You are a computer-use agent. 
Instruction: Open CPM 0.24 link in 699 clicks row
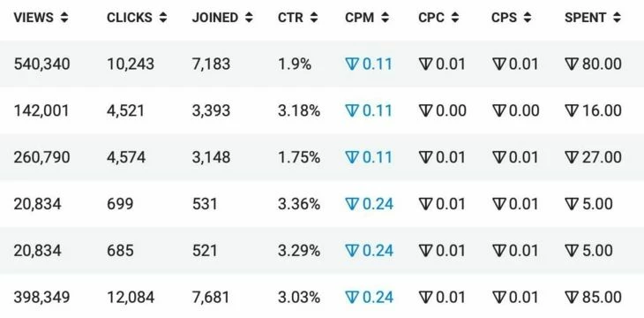[x=369, y=204]
